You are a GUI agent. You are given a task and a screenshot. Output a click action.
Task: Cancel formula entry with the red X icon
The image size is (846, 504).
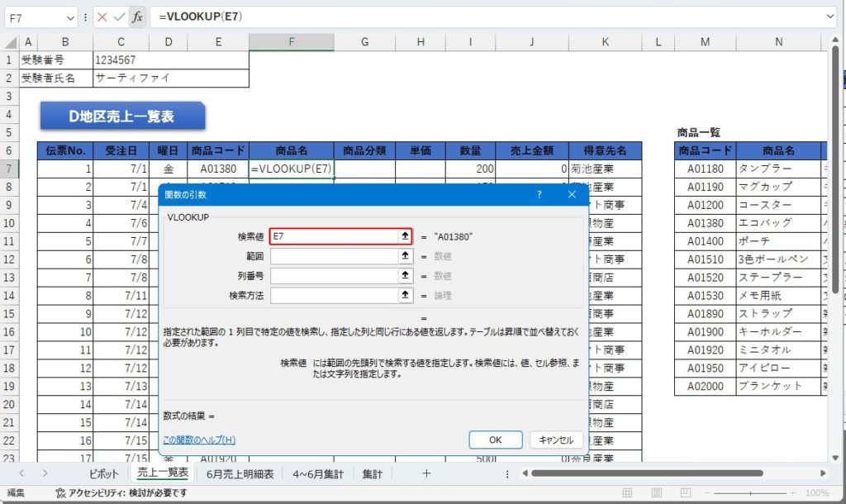102,17
